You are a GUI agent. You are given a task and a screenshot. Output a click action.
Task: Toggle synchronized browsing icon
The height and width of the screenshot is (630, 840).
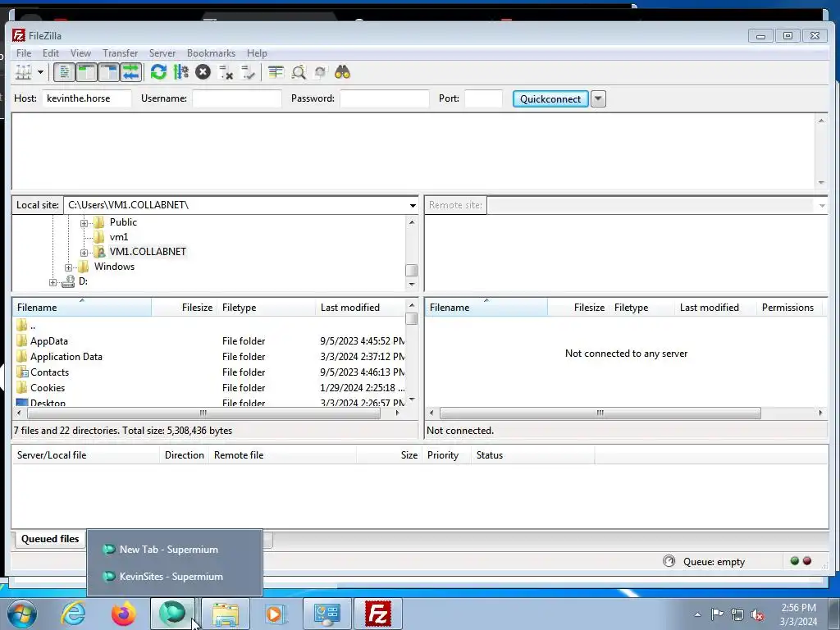321,72
